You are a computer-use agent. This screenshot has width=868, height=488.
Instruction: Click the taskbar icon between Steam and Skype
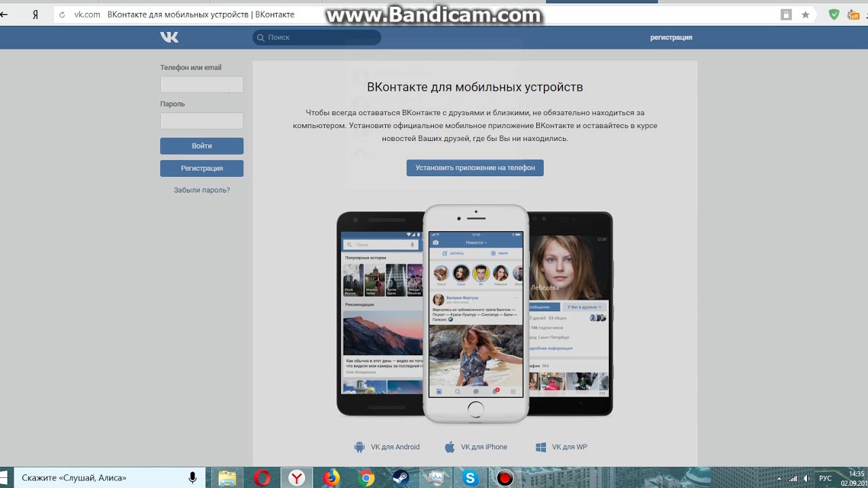click(x=435, y=478)
